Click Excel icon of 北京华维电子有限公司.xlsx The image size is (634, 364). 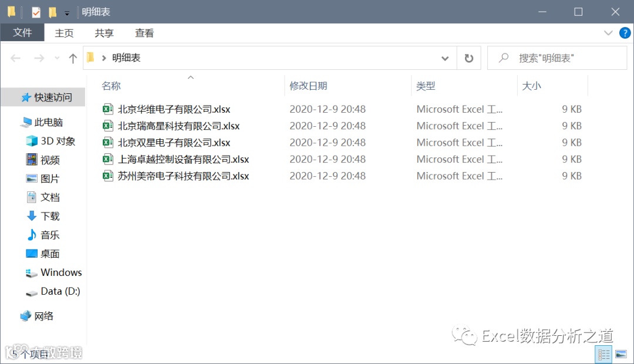(x=107, y=109)
